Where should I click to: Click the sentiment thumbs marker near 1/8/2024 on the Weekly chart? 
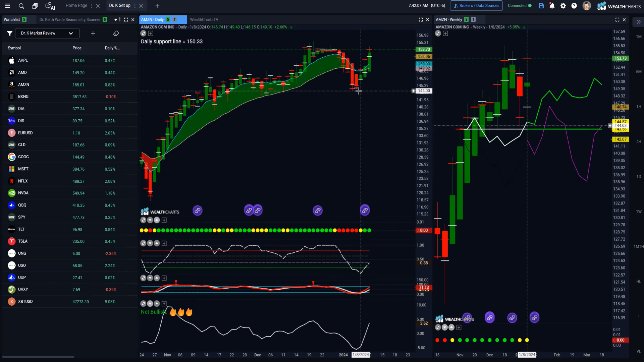point(534,317)
